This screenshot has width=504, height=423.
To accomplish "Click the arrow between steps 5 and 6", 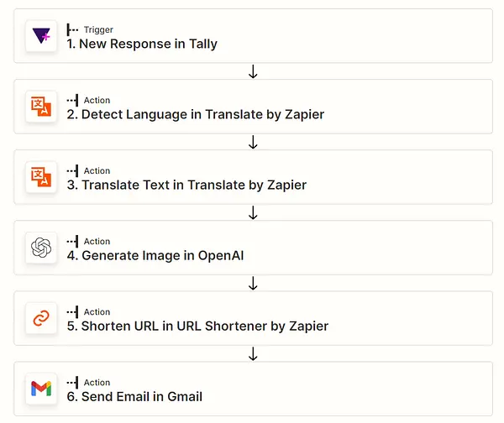I will pos(253,353).
